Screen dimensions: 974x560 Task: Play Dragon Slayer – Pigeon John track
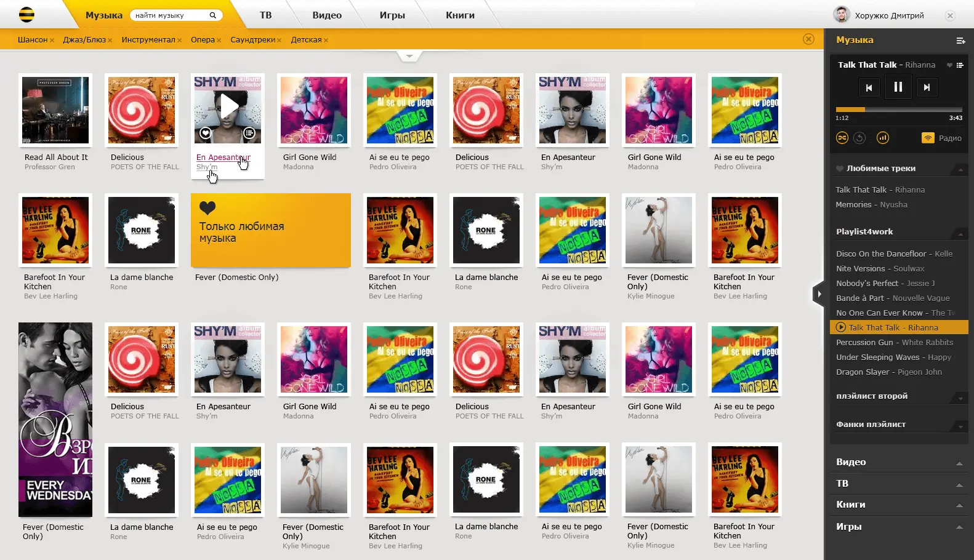tap(889, 372)
